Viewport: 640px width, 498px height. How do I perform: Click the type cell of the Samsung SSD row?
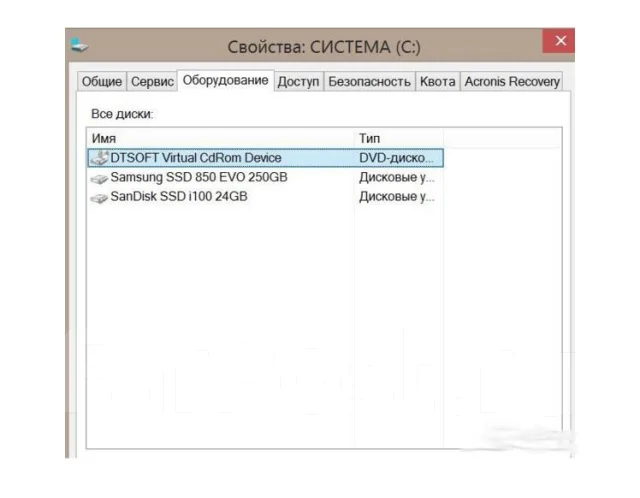pos(396,177)
